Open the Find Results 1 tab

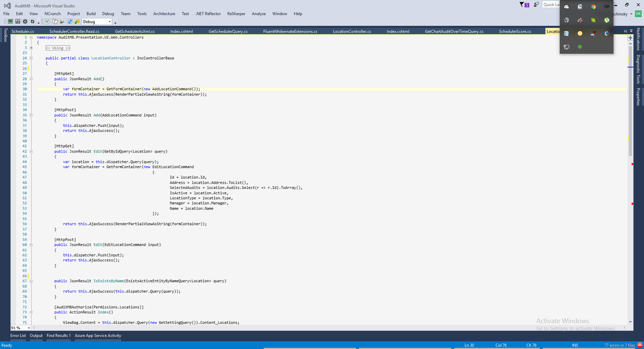pyautogui.click(x=58, y=336)
